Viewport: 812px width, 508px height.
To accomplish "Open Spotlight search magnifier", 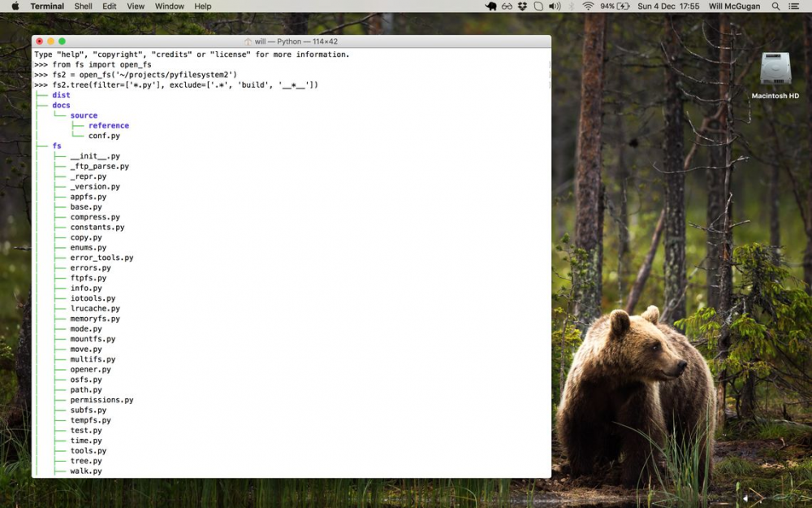I will click(x=775, y=7).
